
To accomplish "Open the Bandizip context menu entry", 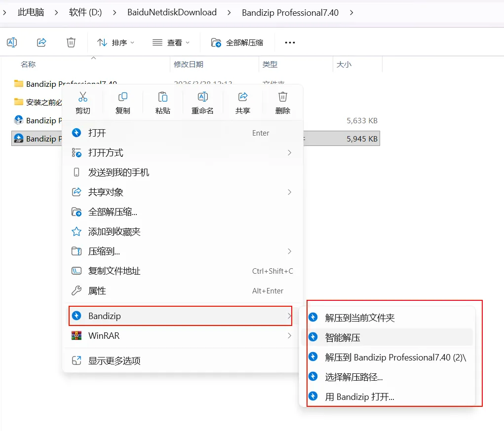I will click(180, 316).
